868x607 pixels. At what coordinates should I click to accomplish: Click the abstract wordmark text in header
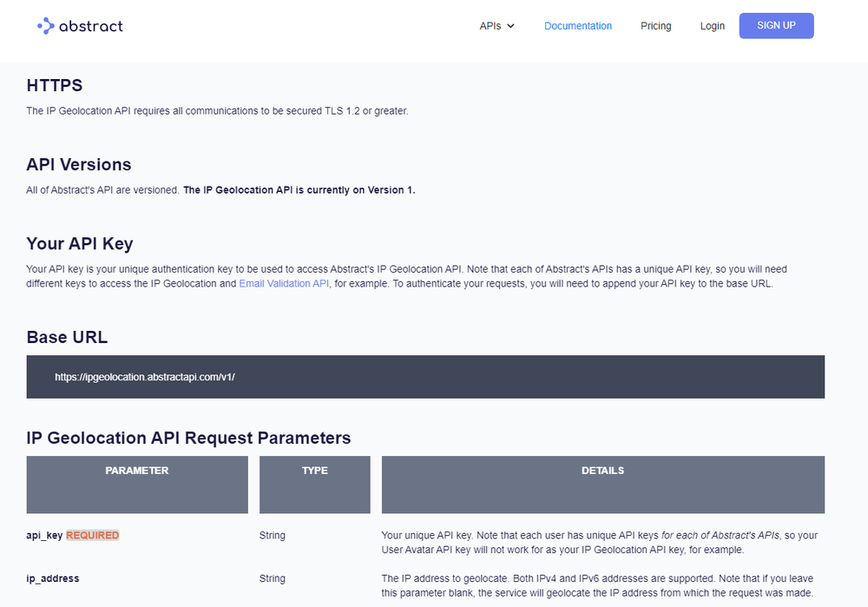tap(91, 26)
